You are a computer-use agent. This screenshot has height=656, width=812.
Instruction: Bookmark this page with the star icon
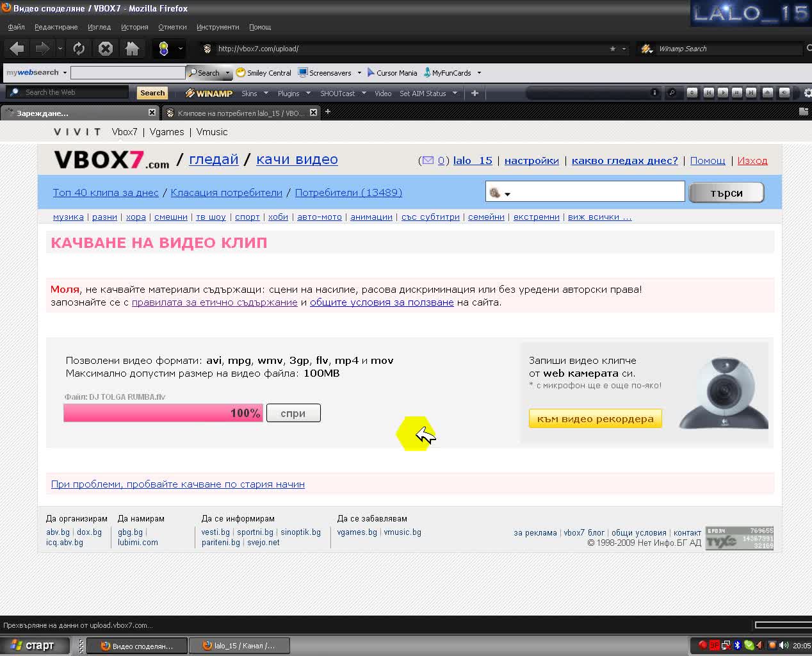(613, 49)
